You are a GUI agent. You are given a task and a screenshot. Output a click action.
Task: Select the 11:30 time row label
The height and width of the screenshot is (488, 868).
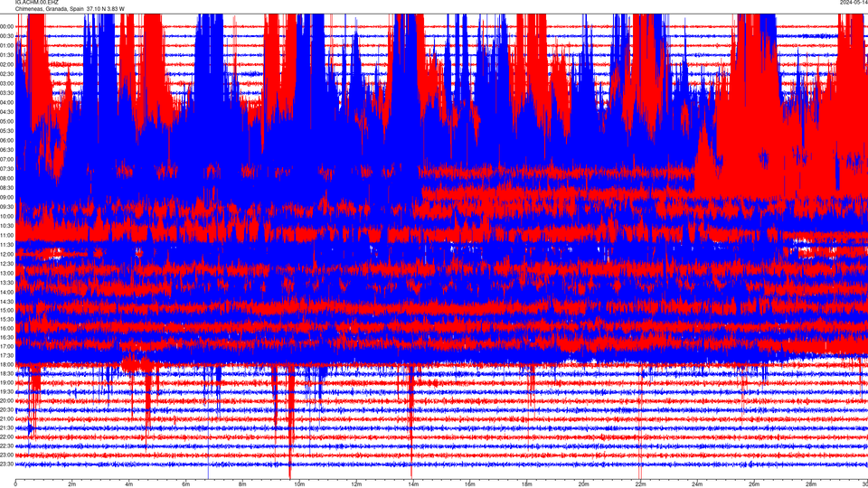(x=6, y=244)
